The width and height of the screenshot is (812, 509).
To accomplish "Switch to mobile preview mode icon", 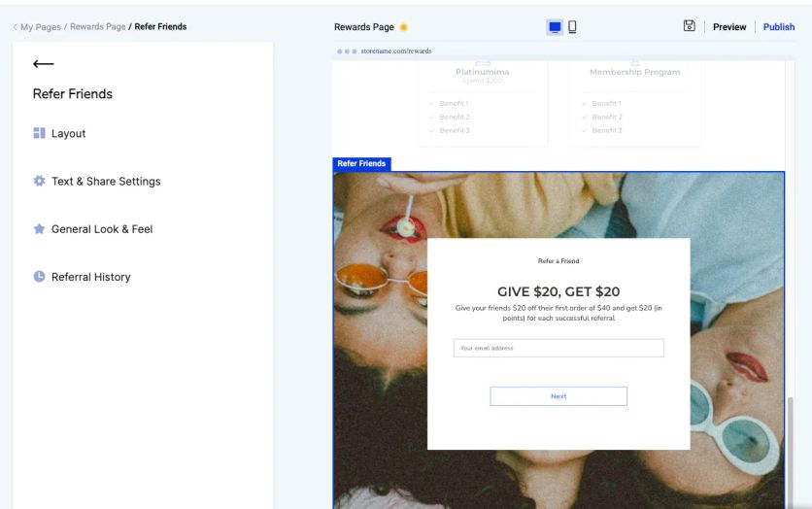I will click(572, 27).
